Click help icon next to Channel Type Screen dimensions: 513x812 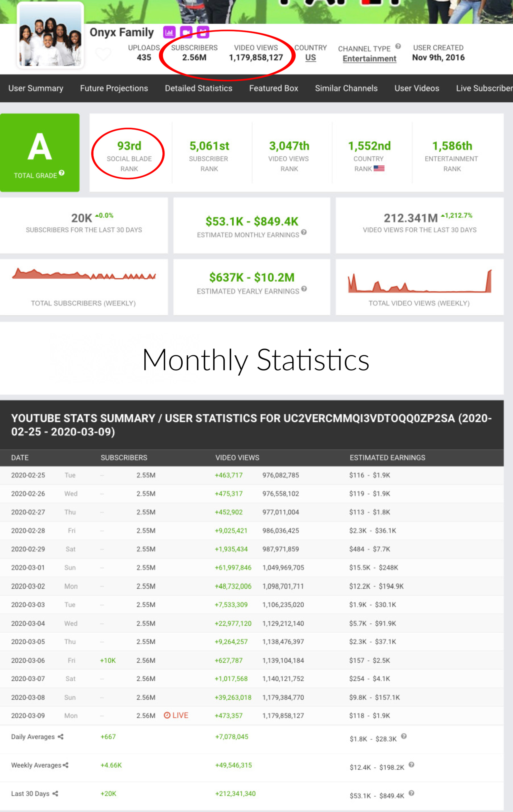click(x=398, y=46)
